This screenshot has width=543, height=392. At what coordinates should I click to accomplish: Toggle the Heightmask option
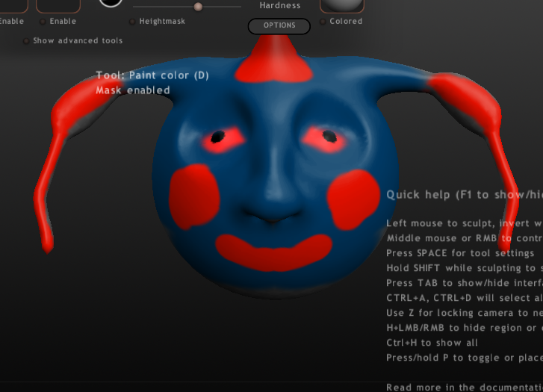tap(132, 22)
